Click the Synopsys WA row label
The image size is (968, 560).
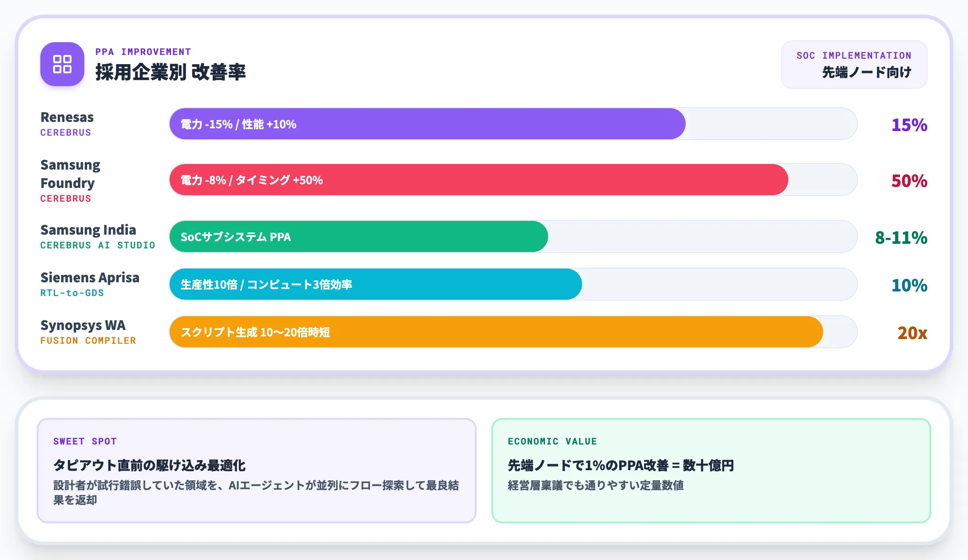point(83,325)
